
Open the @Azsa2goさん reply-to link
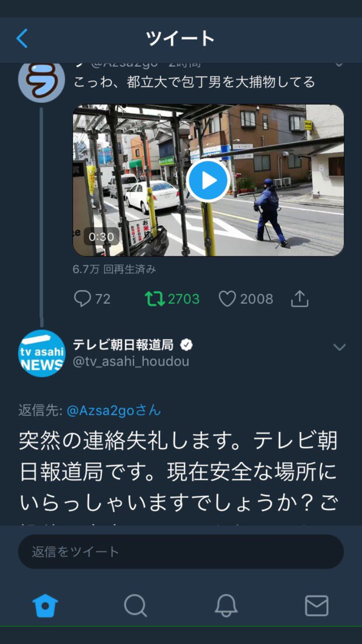[114, 411]
